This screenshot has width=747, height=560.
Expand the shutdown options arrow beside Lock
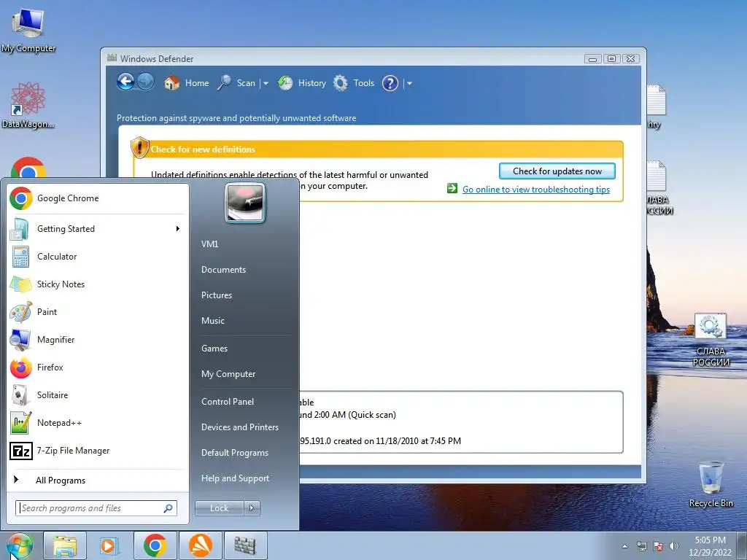click(252, 508)
